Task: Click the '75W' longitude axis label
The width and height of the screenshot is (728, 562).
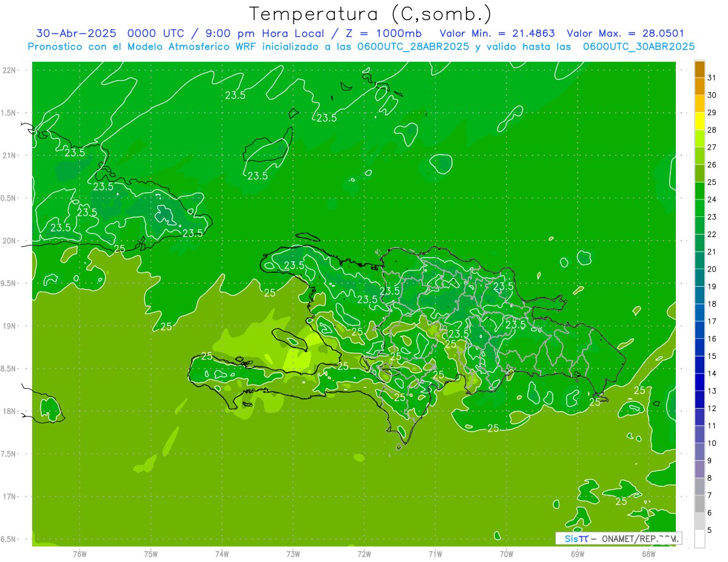Action: (151, 554)
